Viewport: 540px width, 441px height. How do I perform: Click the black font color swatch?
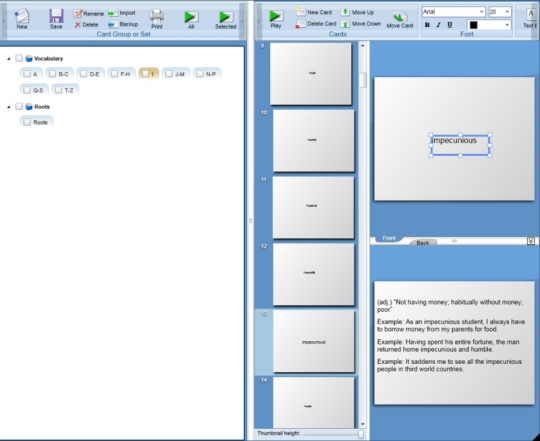click(474, 25)
